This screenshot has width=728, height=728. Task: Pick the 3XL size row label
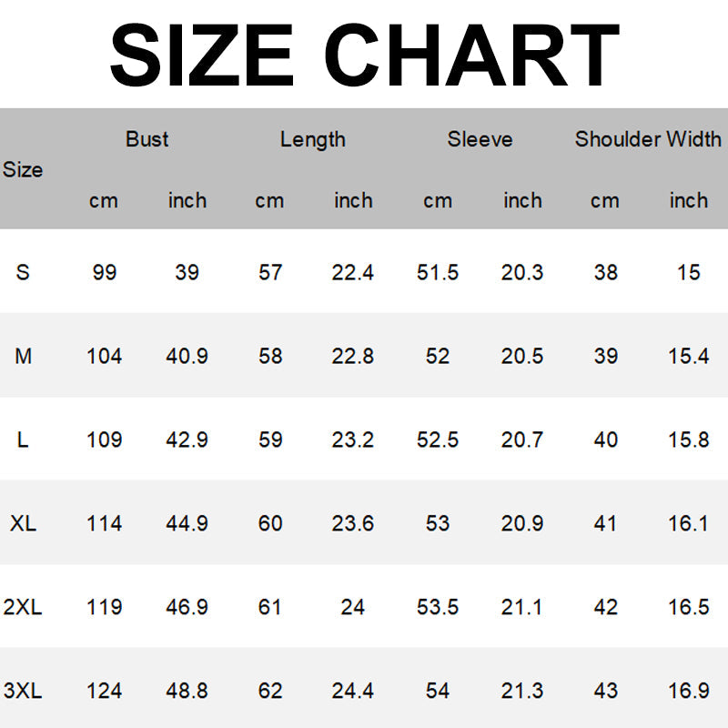tap(23, 691)
